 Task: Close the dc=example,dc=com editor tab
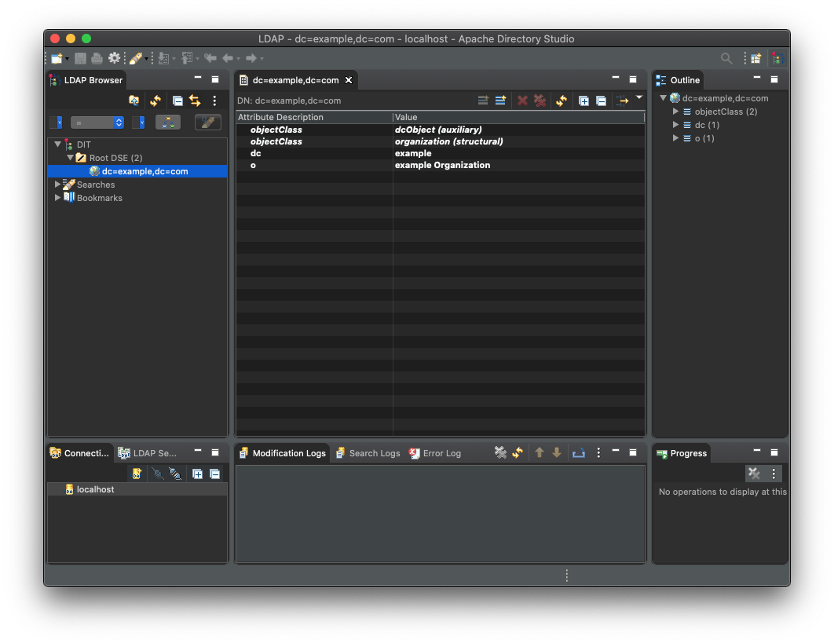[x=349, y=80]
